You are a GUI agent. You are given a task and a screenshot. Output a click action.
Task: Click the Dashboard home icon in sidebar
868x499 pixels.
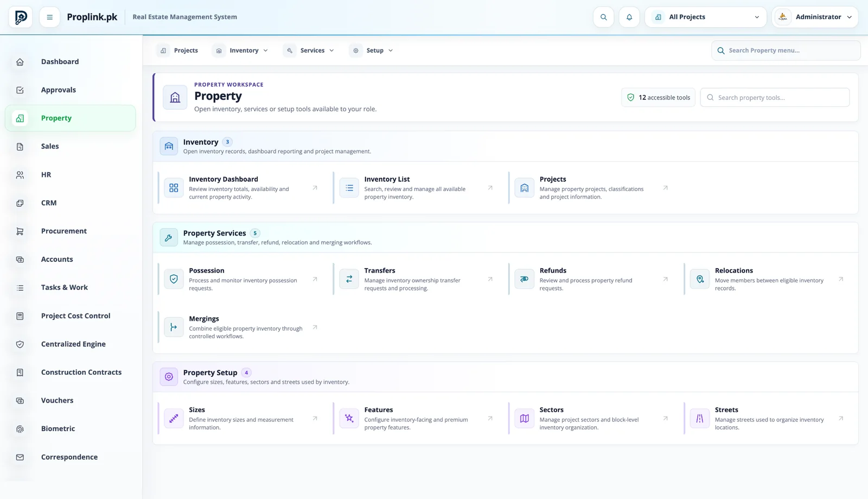20,62
